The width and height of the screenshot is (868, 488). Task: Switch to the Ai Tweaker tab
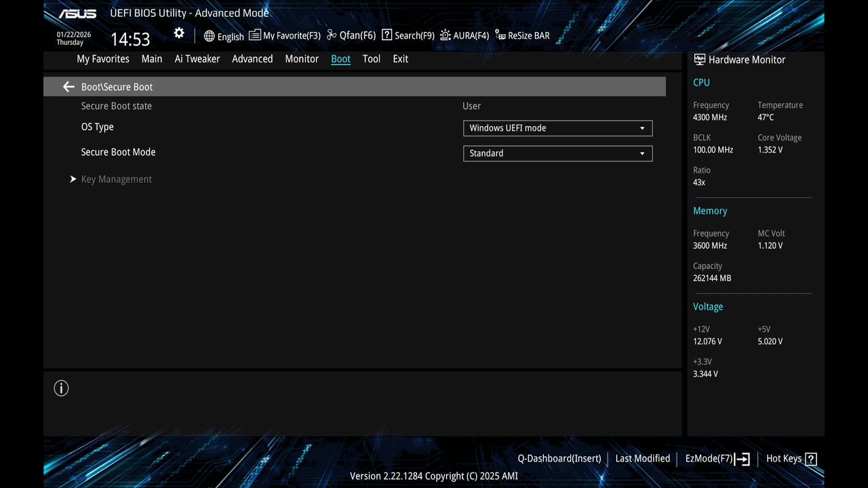[x=197, y=59]
